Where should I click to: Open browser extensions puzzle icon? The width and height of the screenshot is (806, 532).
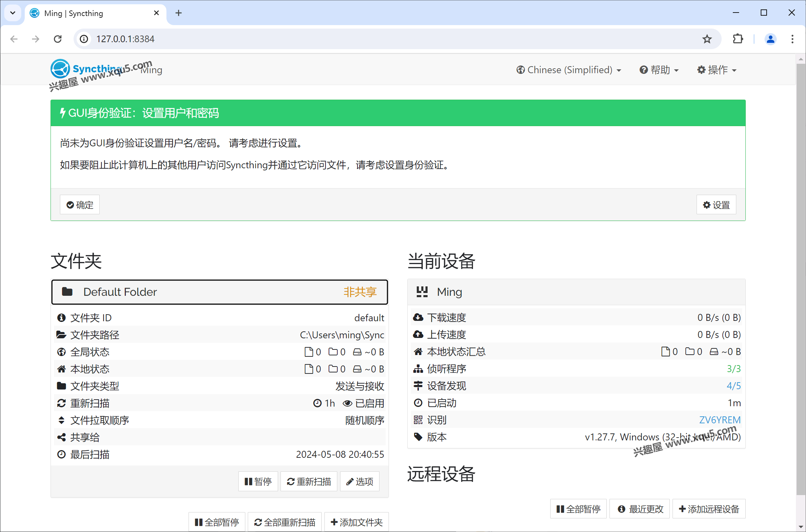738,39
